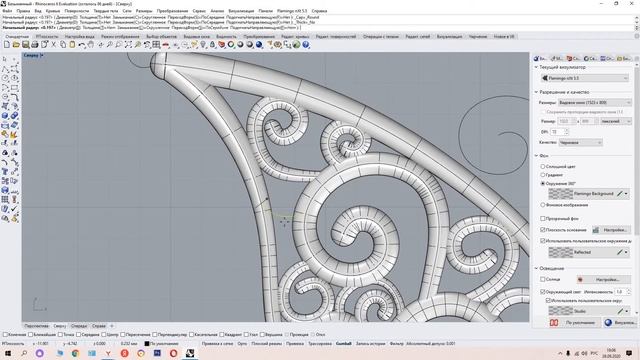The image size is (640, 360).
Task: Enable the Конечная osnap checkbox
Action: tap(5, 335)
